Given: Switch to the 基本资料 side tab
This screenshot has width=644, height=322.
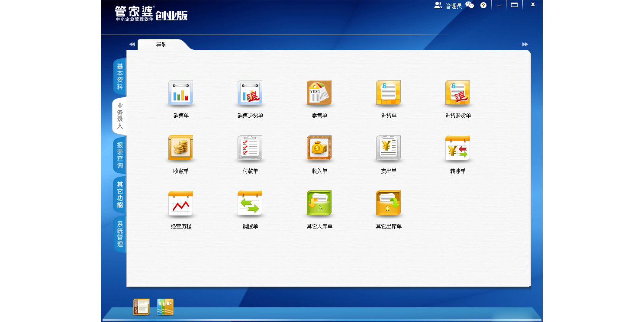Looking at the screenshot, I should point(120,77).
